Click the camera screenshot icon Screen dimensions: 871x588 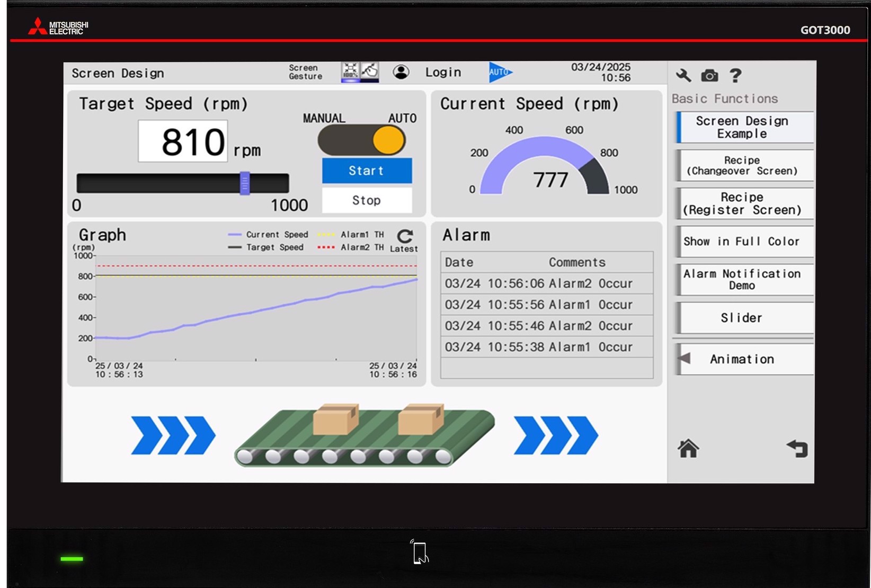coord(709,76)
